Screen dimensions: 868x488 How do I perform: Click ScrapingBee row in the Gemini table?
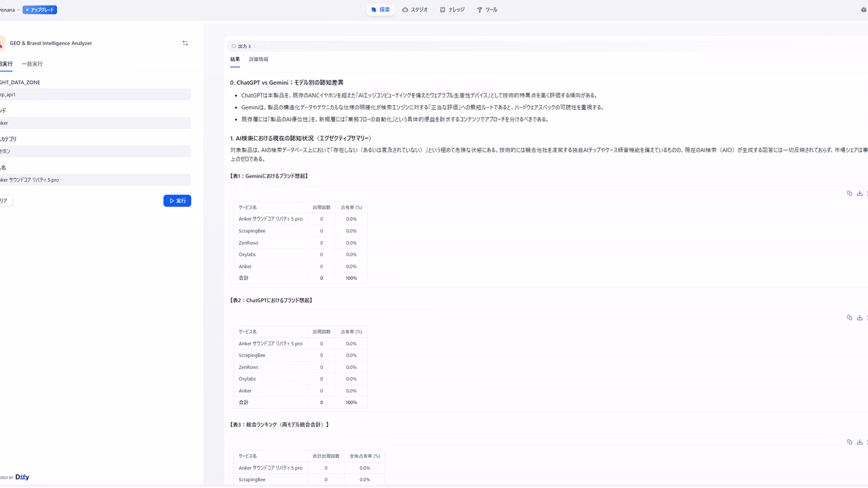pyautogui.click(x=300, y=231)
